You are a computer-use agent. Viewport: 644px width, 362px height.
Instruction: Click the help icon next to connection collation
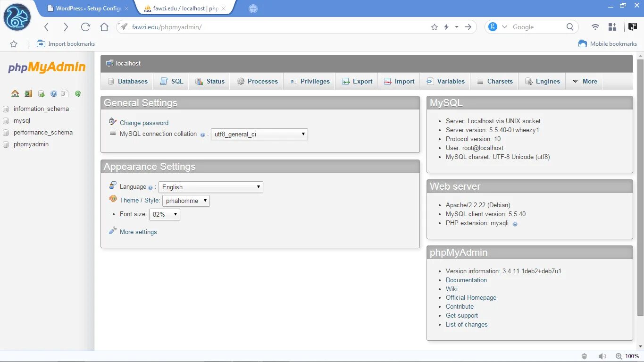click(202, 135)
